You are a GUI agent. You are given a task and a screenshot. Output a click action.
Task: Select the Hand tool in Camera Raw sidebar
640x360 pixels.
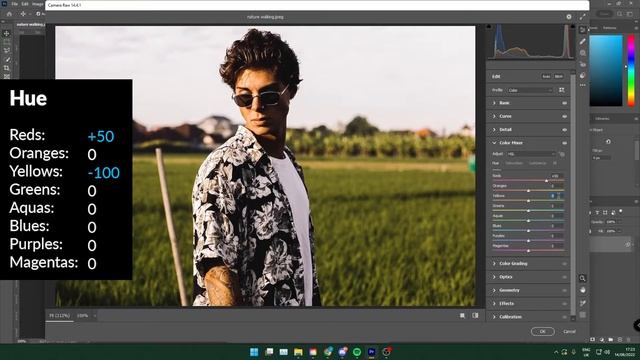click(582, 290)
